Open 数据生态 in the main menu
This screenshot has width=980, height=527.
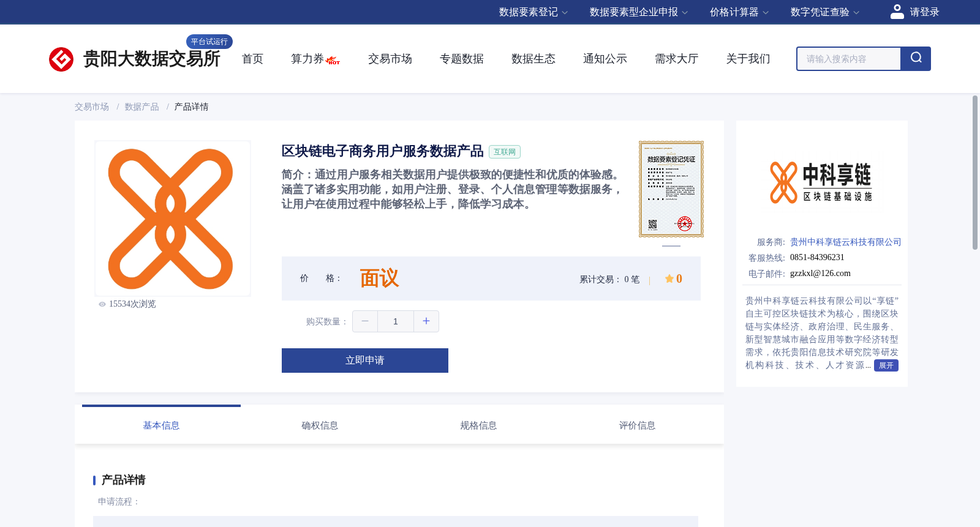(x=533, y=59)
